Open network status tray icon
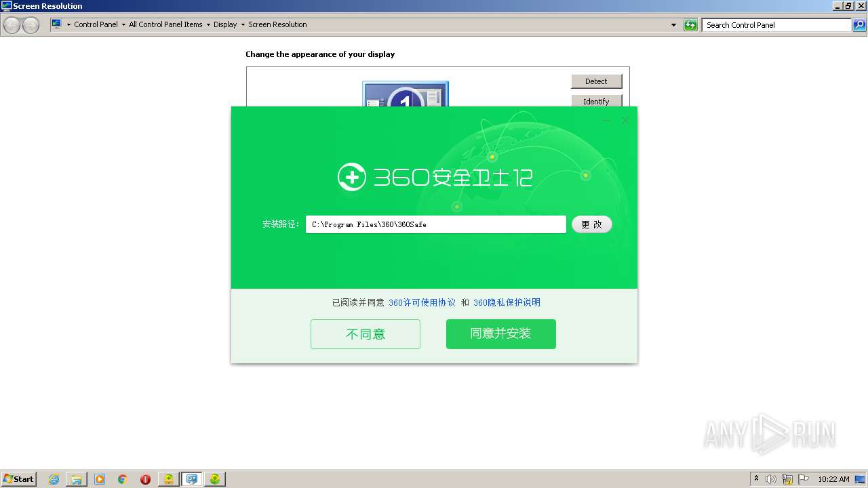Image resolution: width=868 pixels, height=488 pixels. point(787,479)
